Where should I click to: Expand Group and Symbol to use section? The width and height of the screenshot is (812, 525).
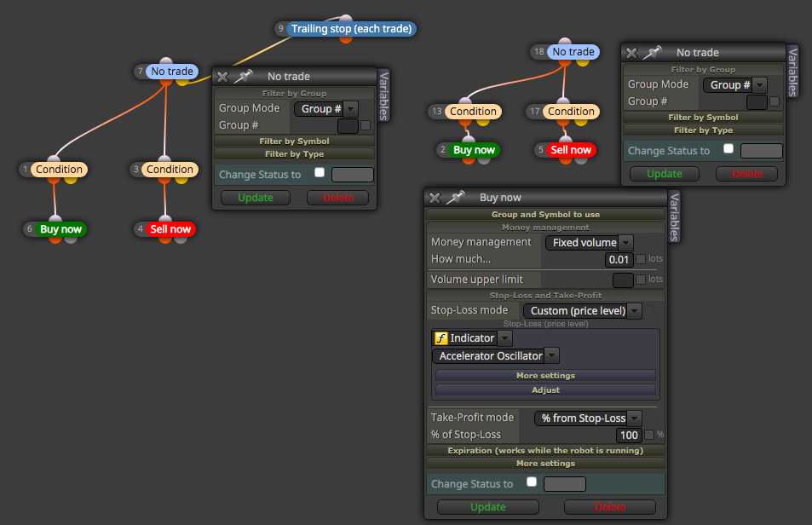pyautogui.click(x=545, y=215)
